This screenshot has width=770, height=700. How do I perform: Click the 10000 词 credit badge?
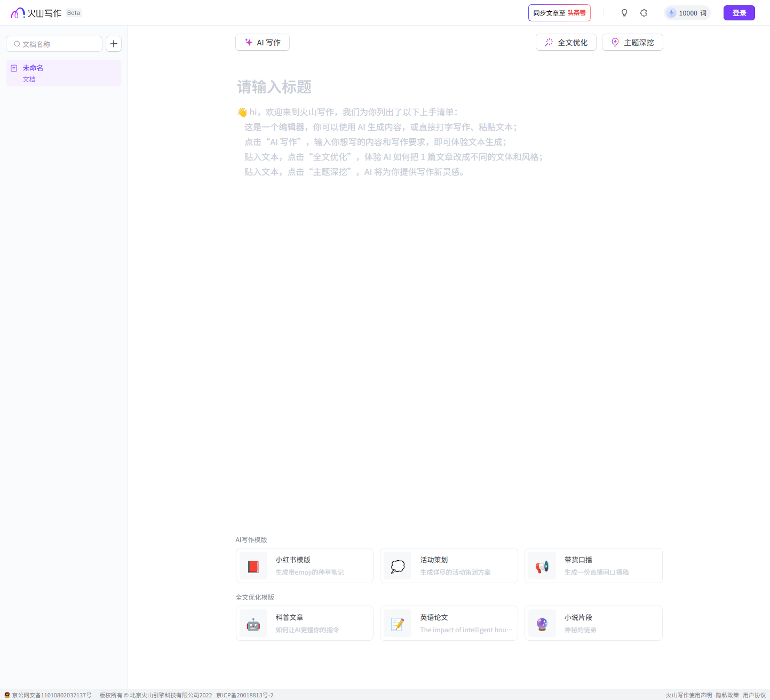(x=687, y=13)
